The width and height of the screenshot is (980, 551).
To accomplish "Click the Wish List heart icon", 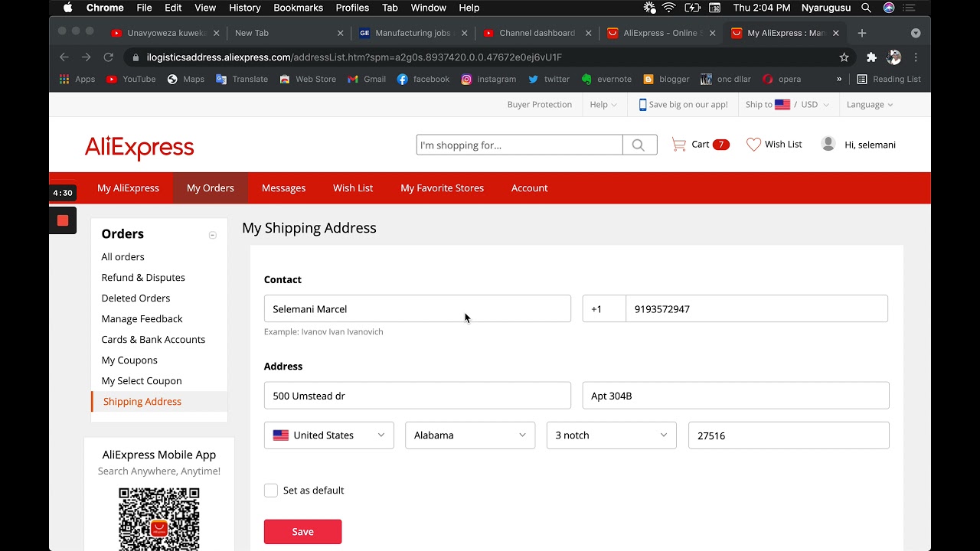I will tap(753, 144).
